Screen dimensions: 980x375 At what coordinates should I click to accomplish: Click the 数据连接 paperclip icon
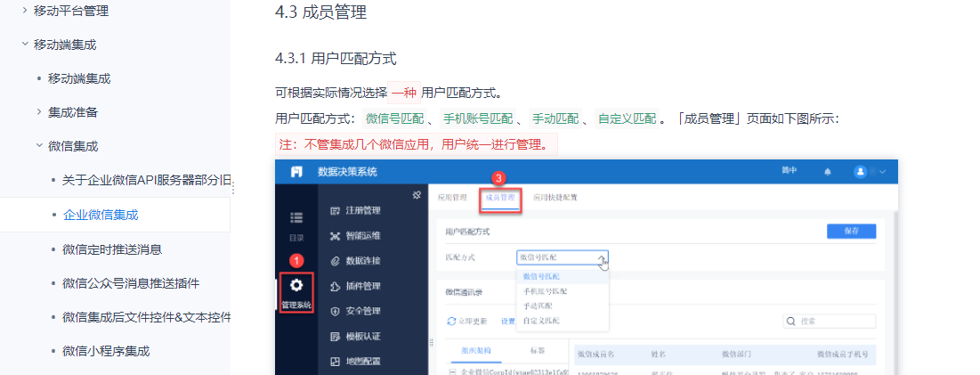334,261
